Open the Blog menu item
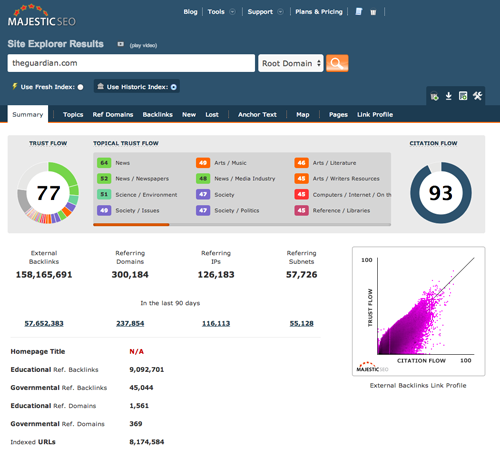The image size is (500, 449). 190,12
